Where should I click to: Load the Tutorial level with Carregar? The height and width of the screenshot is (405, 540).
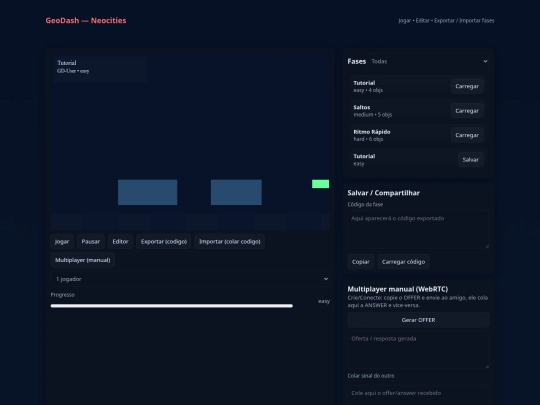click(x=467, y=86)
